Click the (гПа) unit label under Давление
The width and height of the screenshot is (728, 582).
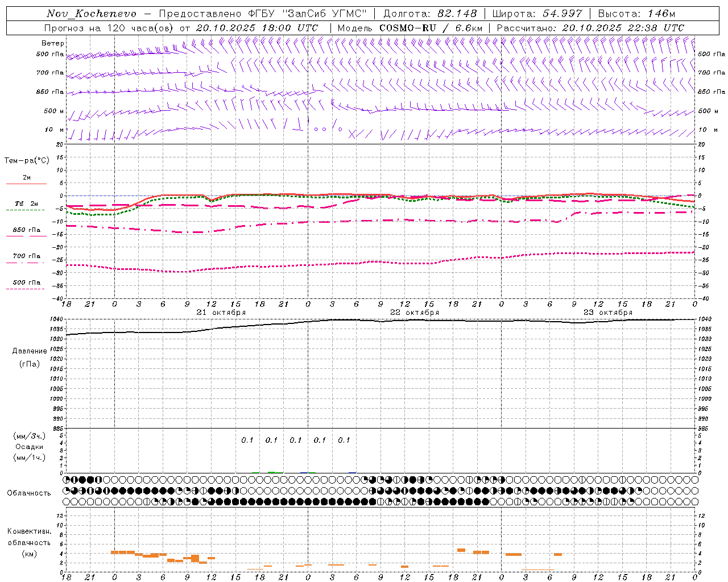30,364
